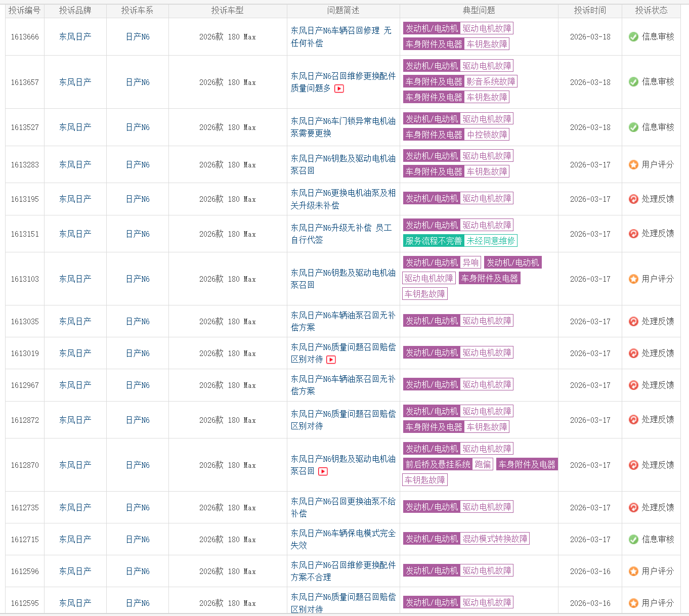The width and height of the screenshot is (689, 616).
Task: Select the green 服务流程不完善 tag
Action: [434, 241]
